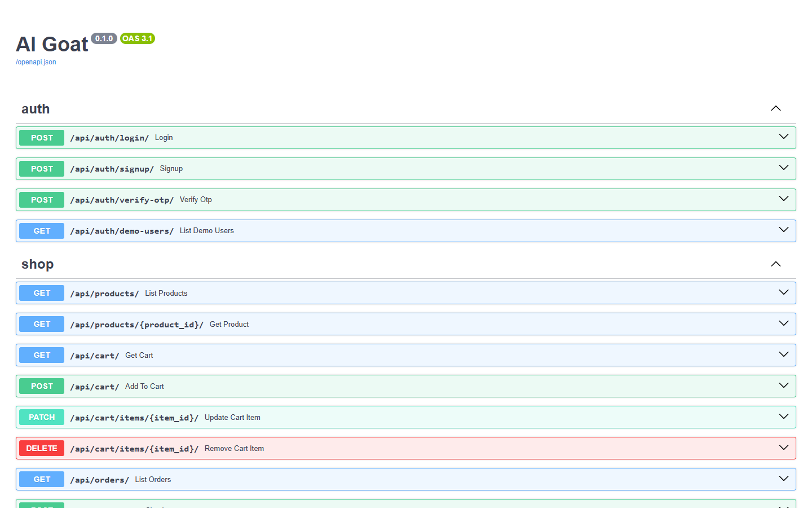Image resolution: width=812 pixels, height=508 pixels.
Task: Expand the List Demo Users endpoint arrow
Action: (x=784, y=230)
